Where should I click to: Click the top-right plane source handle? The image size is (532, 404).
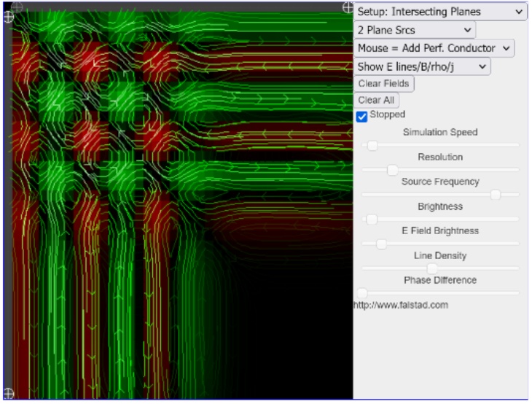pos(348,7)
